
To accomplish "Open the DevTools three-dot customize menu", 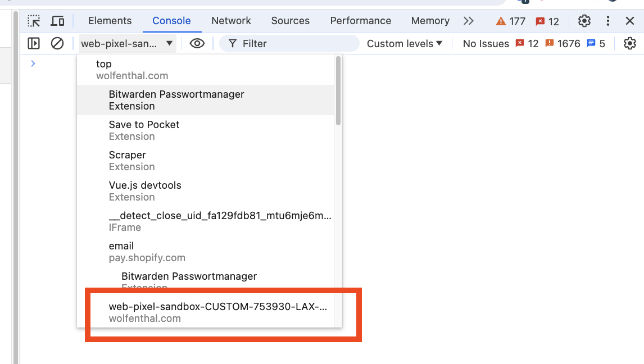I will coord(607,21).
